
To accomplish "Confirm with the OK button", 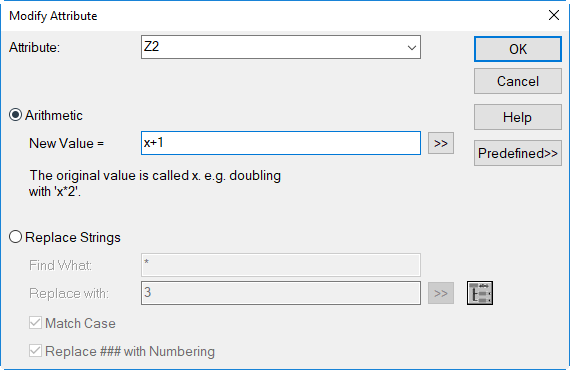I will (518, 49).
